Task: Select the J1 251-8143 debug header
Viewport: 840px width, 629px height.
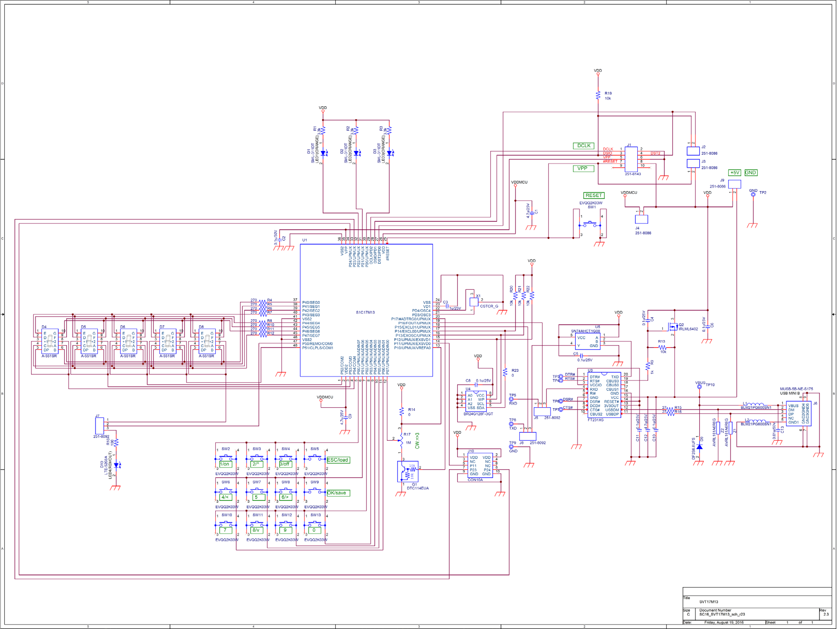Action: pos(631,158)
